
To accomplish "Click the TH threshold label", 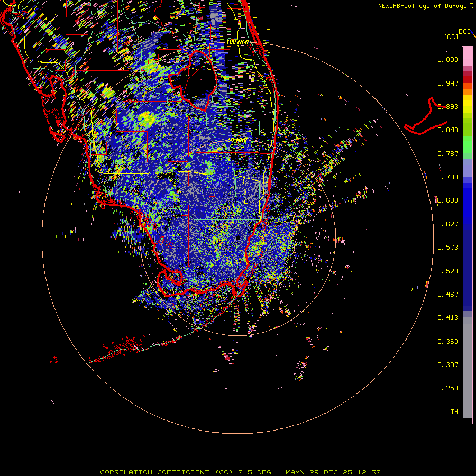I will pyautogui.click(x=454, y=412).
